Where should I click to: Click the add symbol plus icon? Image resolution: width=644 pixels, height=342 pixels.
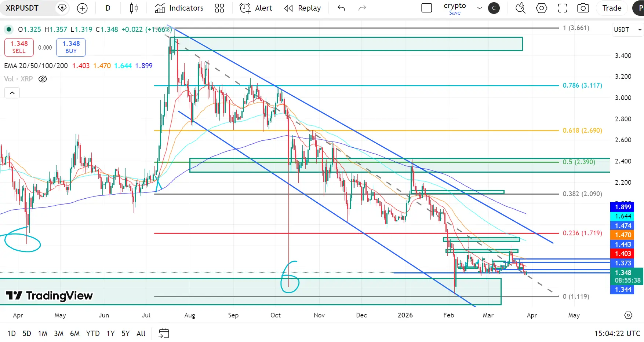[x=82, y=8]
